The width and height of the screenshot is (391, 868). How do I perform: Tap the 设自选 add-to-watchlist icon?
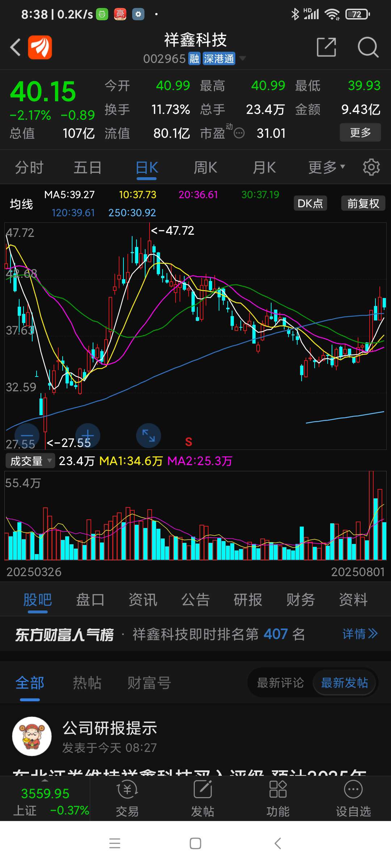click(x=353, y=799)
